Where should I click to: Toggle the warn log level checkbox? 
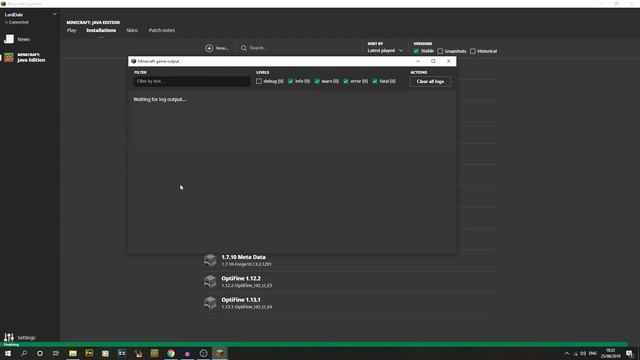click(317, 81)
